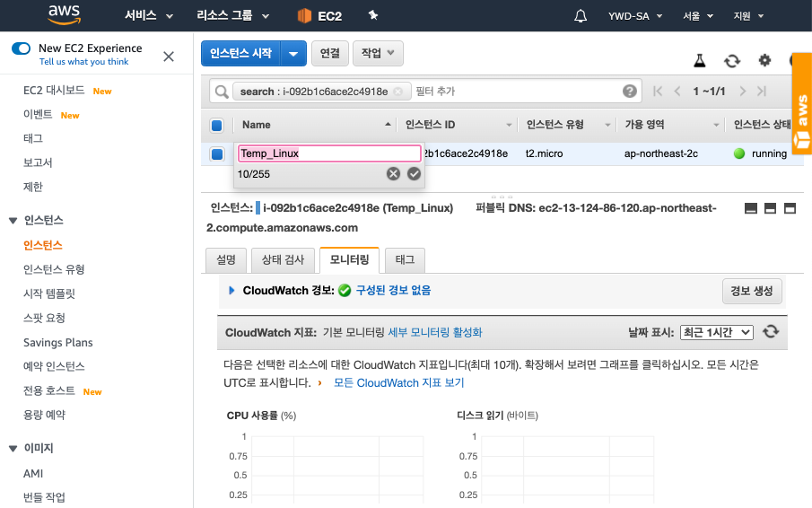The width and height of the screenshot is (812, 508).
Task: Collapse the 이미지 sidebar section
Action: tap(13, 449)
